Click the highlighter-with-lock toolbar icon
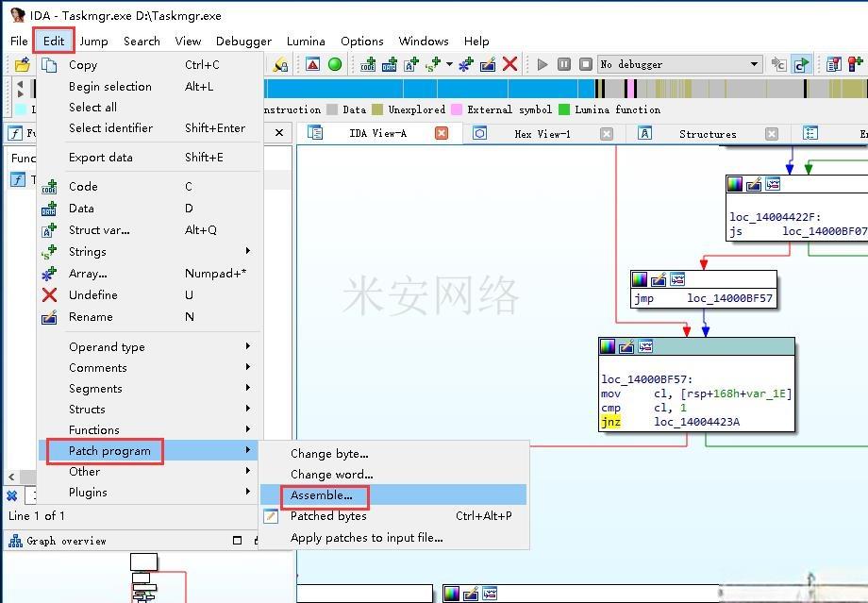 [280, 65]
